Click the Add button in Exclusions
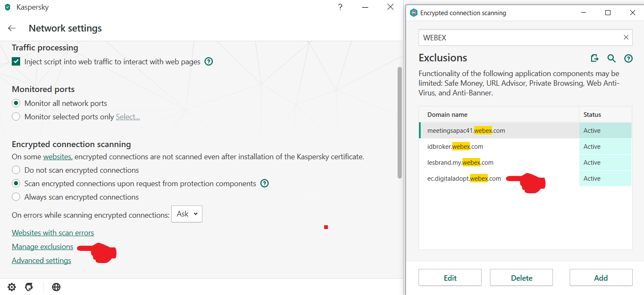 601,278
